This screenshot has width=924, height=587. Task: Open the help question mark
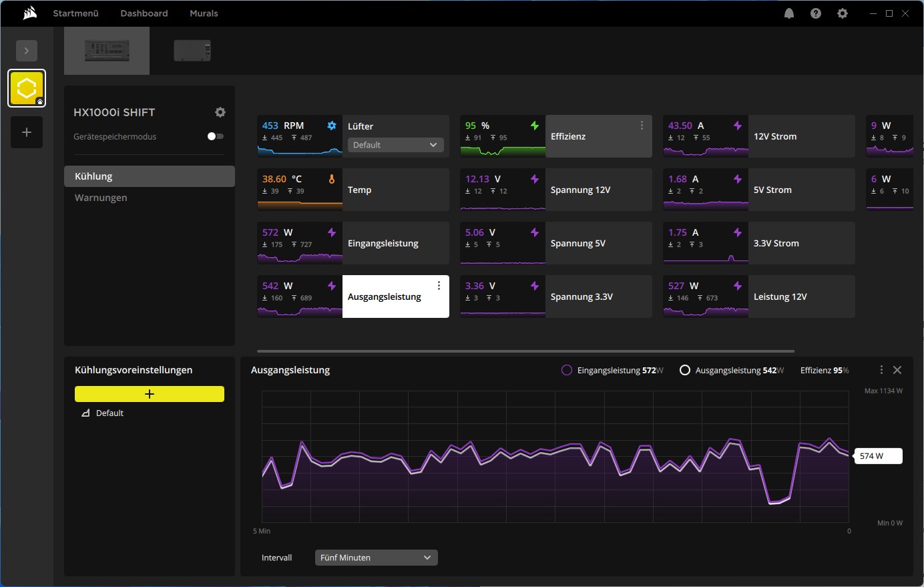(815, 13)
